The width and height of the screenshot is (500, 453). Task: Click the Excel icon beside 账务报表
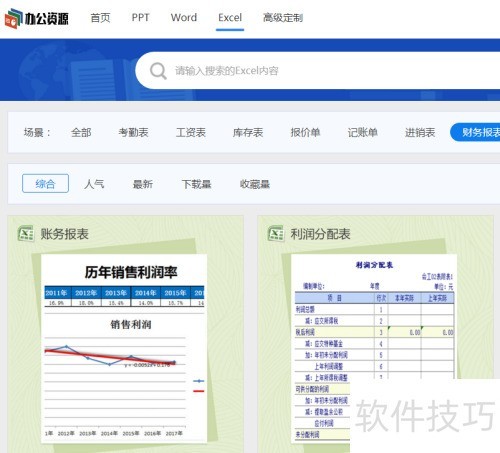click(26, 234)
